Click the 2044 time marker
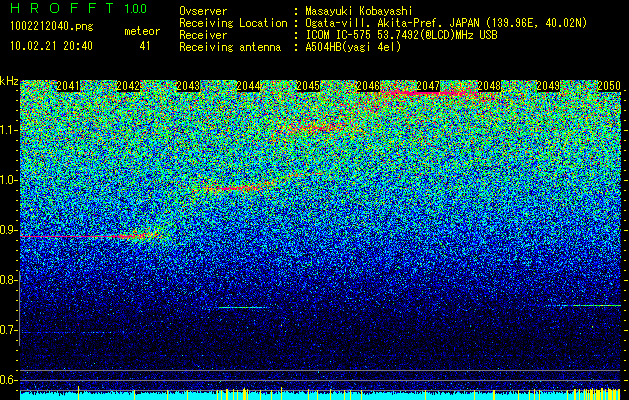This screenshot has width=629, height=400. pos(248,86)
